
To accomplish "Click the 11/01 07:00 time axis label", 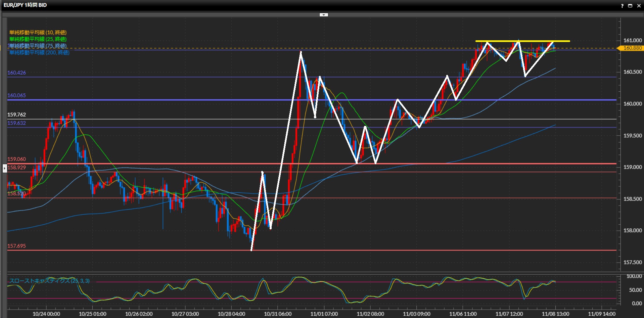I will [x=324, y=314].
